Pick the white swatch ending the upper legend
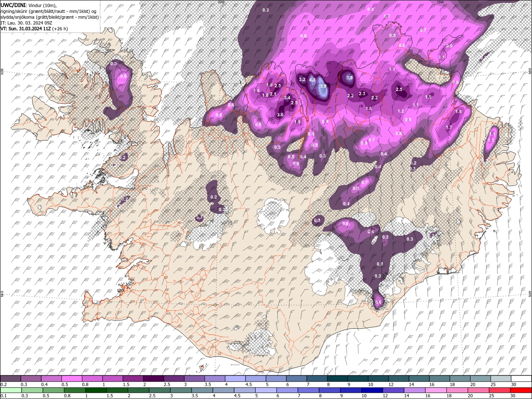This screenshot has height=399, width=532. coord(521,379)
